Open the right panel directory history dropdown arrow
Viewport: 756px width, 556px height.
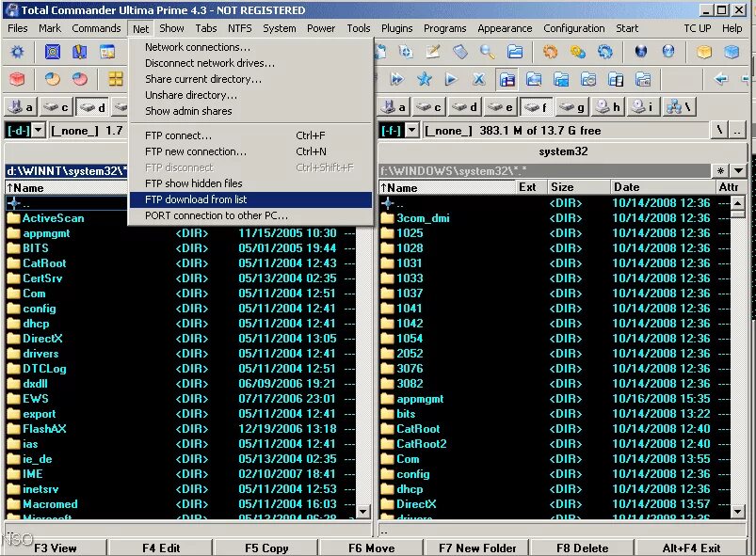click(x=738, y=170)
